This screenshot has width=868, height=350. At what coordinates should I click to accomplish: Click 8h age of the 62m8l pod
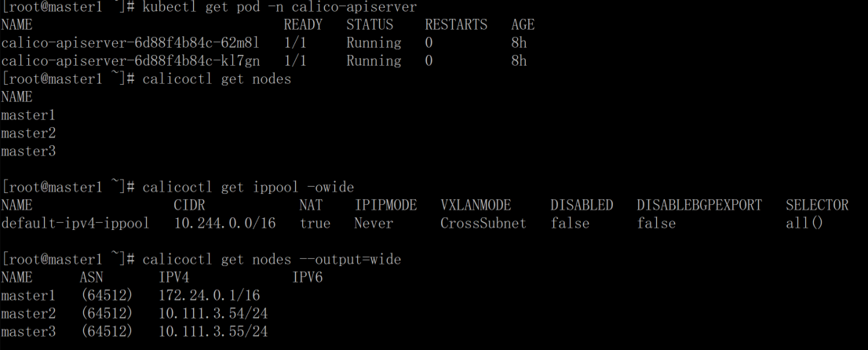click(x=520, y=42)
